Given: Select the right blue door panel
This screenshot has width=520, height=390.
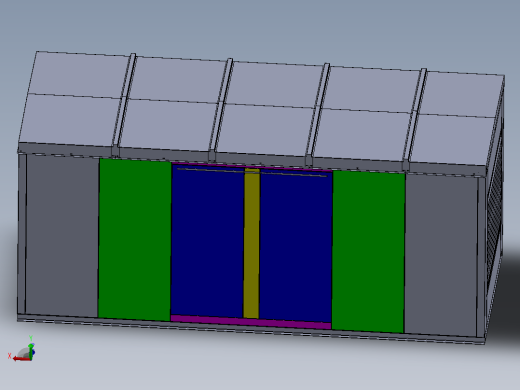Looking at the screenshot, I should click(296, 247).
